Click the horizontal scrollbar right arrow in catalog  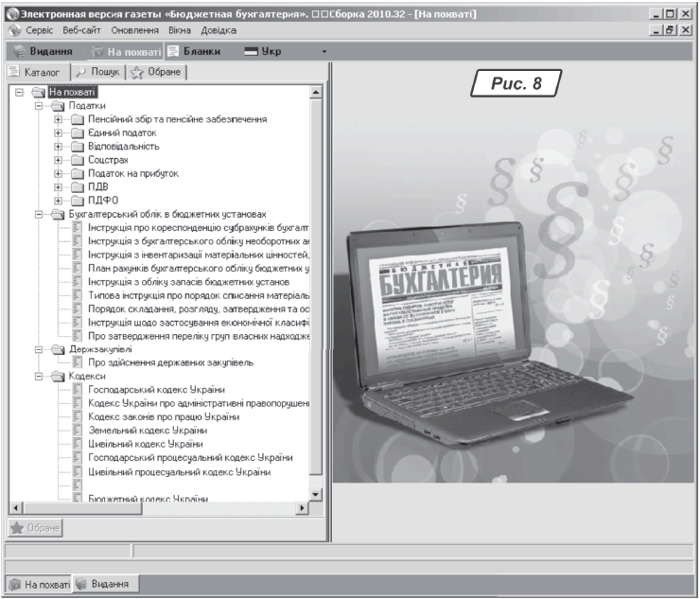coord(304,508)
